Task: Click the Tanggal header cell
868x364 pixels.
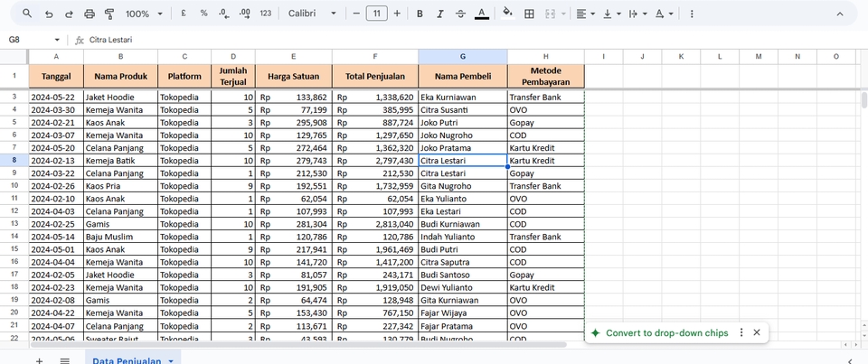Action: click(56, 77)
